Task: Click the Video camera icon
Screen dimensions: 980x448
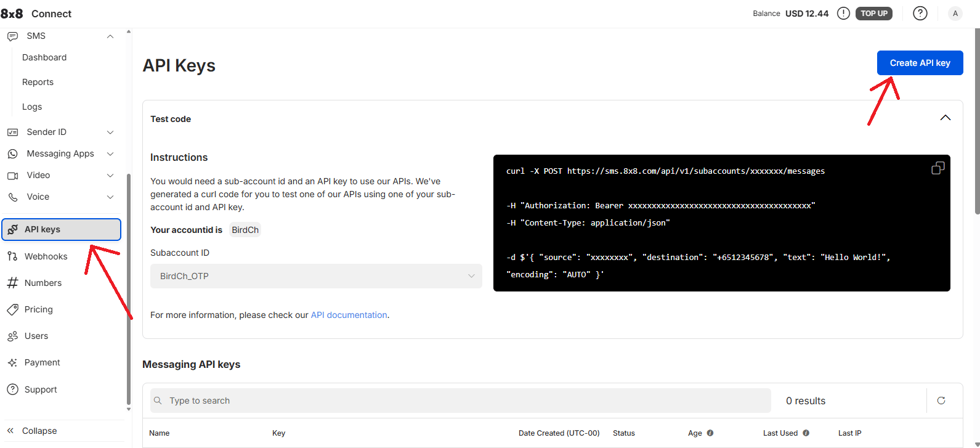Action: point(12,176)
